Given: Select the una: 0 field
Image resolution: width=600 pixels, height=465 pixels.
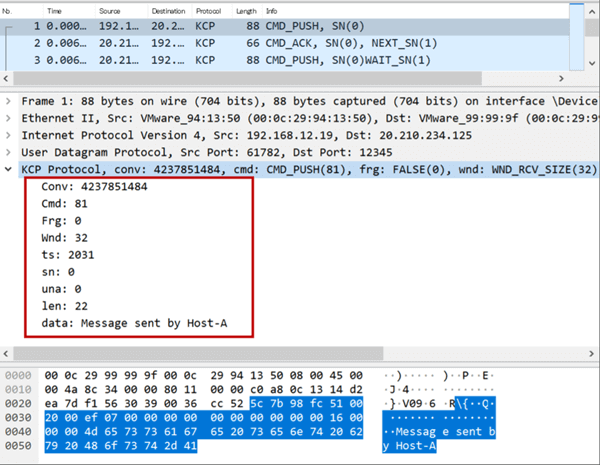Looking at the screenshot, I should point(61,289).
